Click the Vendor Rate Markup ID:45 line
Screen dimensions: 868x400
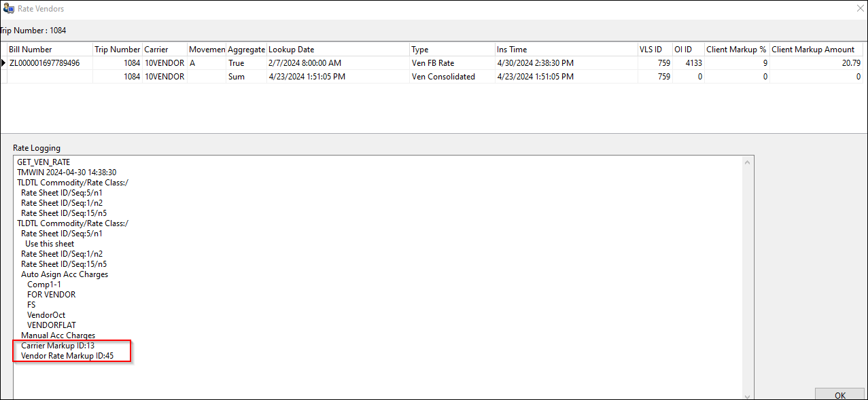click(67, 356)
